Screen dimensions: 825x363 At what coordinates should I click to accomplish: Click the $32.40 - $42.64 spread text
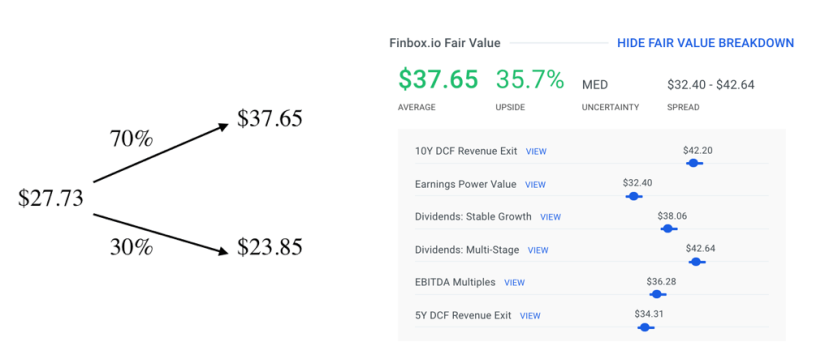click(x=711, y=85)
